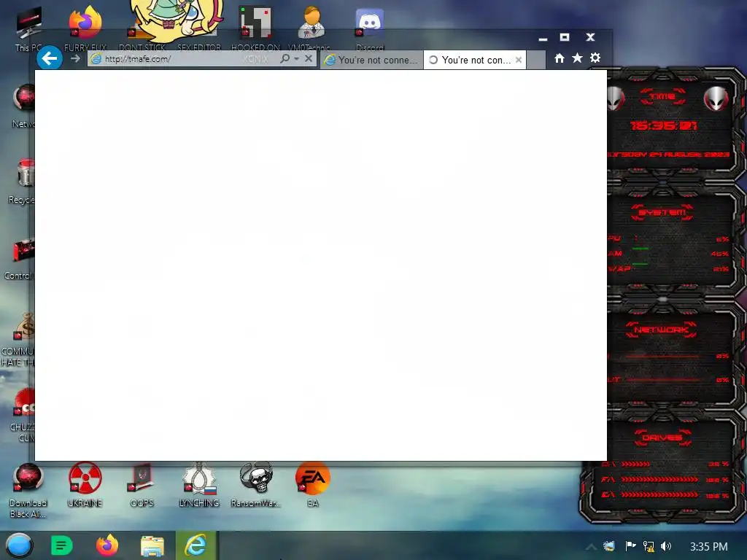Select the VM0Technic desktop shortcut
This screenshot has height=560, width=747.
(x=311, y=28)
